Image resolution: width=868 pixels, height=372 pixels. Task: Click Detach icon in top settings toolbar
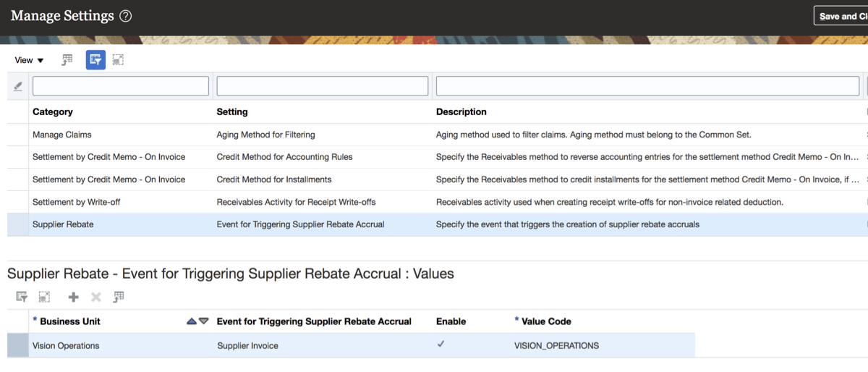click(x=118, y=60)
